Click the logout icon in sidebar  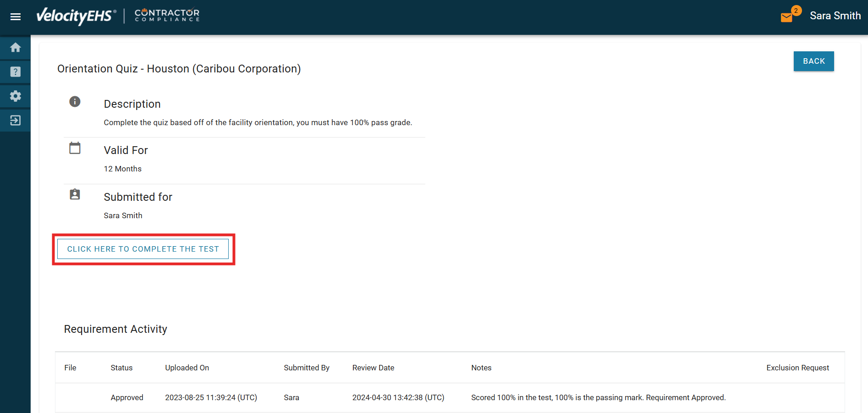(x=16, y=121)
